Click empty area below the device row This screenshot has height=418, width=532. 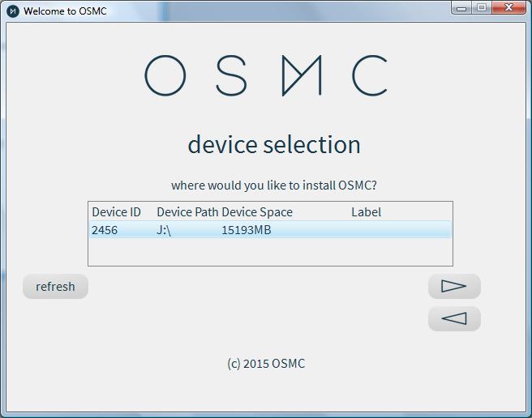(x=270, y=252)
